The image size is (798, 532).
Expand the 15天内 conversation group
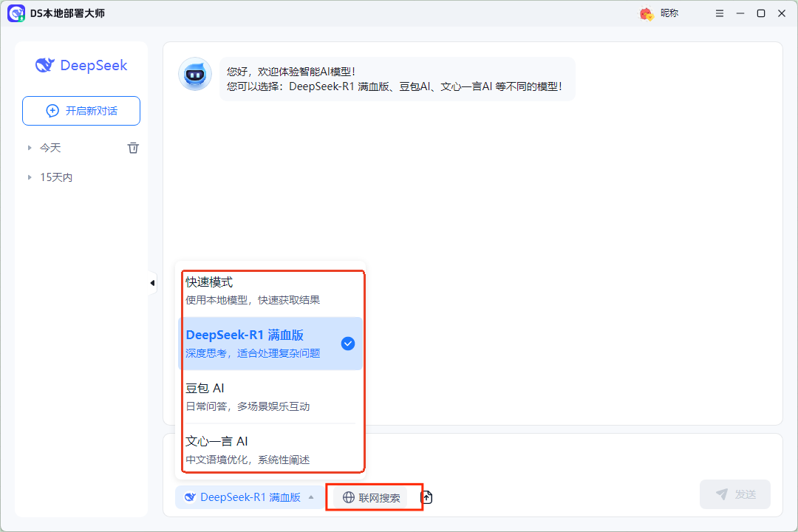(x=30, y=177)
